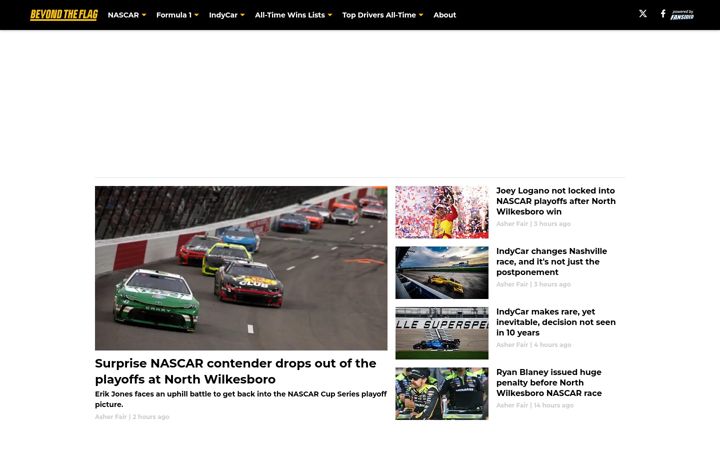Expand the IndyCar dropdown arrow
This screenshot has width=720, height=450.
click(242, 15)
